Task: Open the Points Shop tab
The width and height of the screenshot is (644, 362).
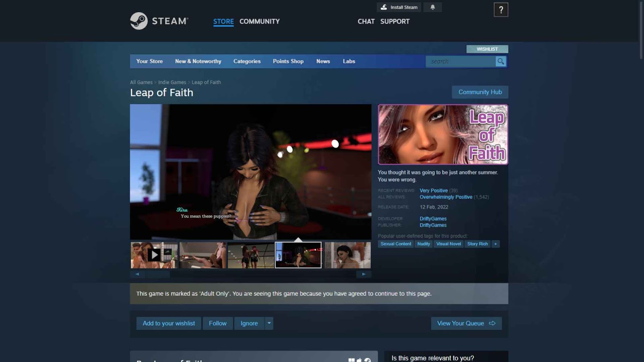Action: click(288, 61)
